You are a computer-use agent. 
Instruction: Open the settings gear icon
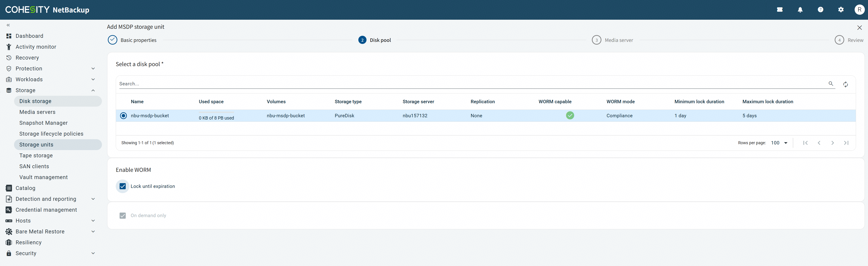pyautogui.click(x=841, y=10)
